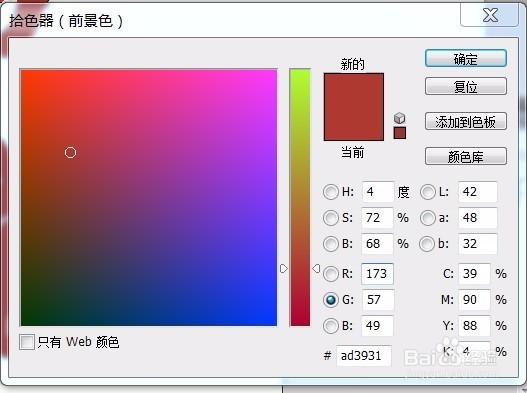The image size is (527, 393).
Task: Click the C cyan field showing 39
Action: pos(474,274)
